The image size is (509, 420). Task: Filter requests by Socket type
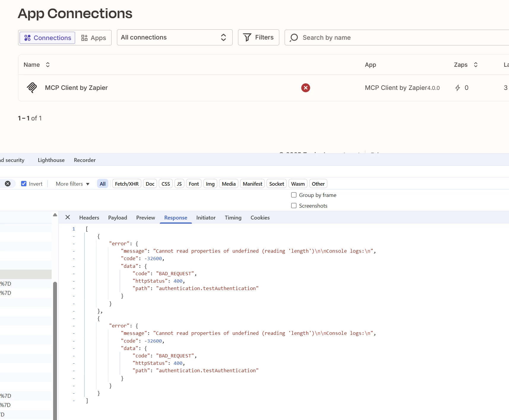[x=277, y=184]
